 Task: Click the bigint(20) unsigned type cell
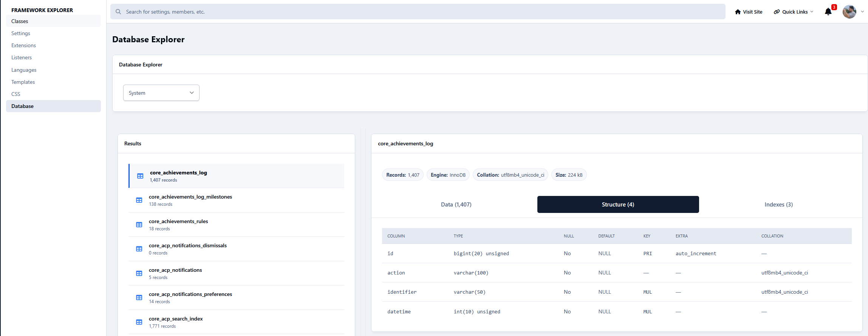(x=481, y=253)
